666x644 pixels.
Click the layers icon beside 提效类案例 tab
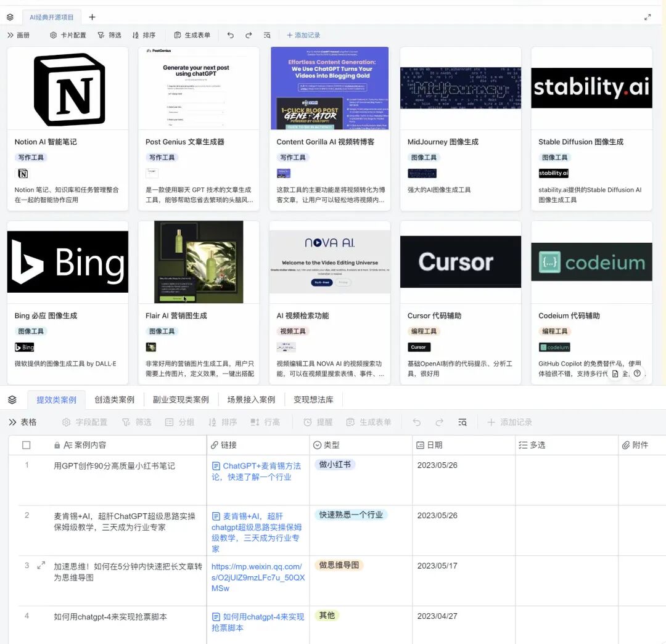[x=12, y=399]
